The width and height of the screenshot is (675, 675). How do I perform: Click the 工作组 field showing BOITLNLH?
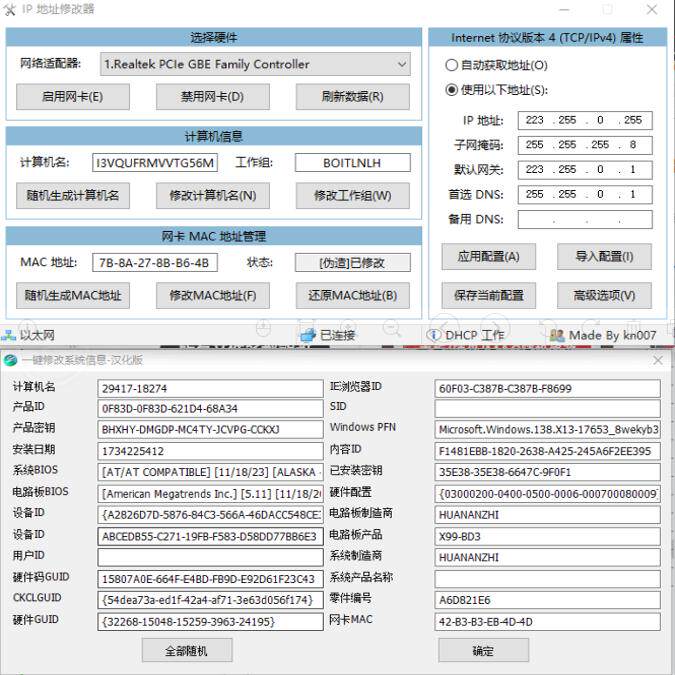[353, 163]
